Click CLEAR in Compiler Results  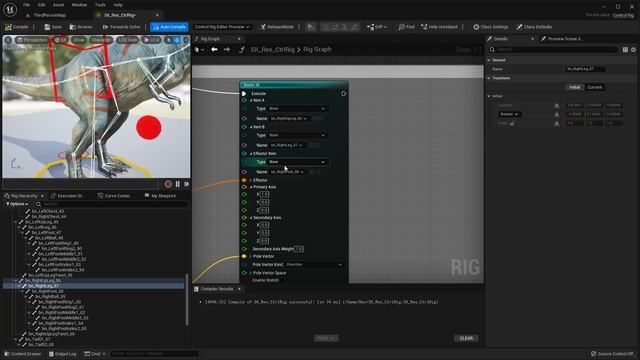[x=466, y=338]
